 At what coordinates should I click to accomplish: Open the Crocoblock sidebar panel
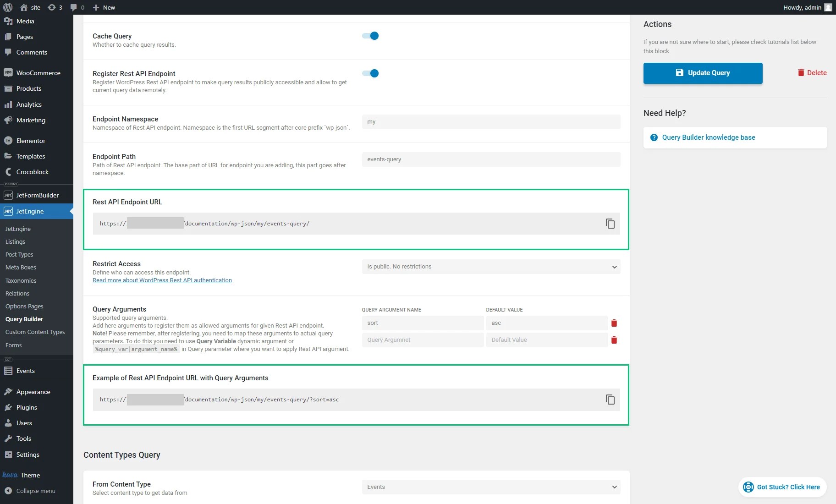tap(32, 172)
